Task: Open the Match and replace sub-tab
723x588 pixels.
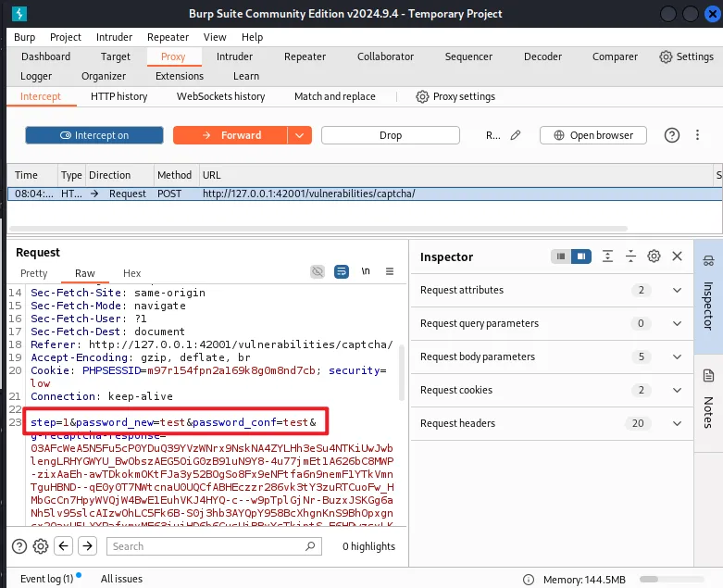Action: 335,96
